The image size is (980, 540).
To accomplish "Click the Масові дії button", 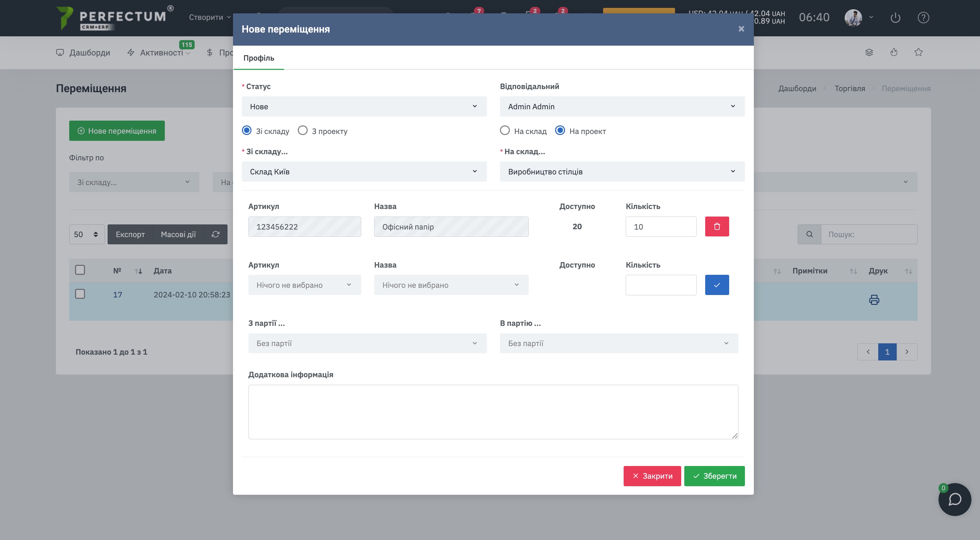I will pos(178,234).
